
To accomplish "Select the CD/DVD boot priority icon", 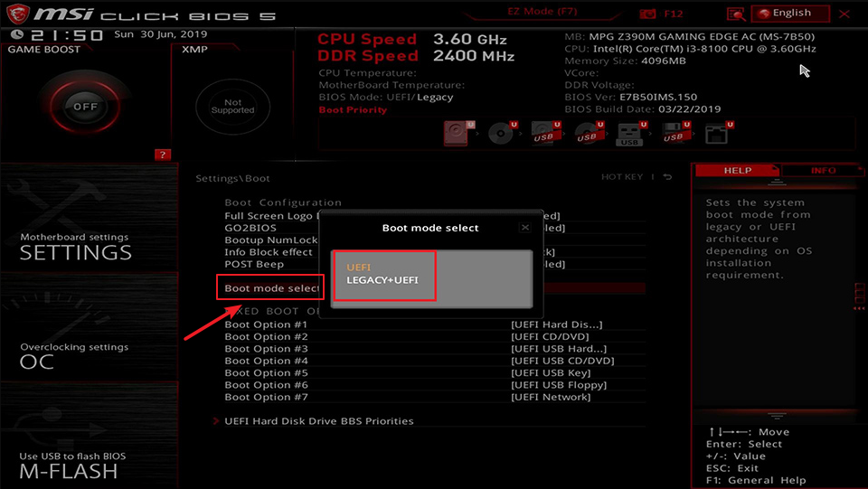I will click(502, 133).
